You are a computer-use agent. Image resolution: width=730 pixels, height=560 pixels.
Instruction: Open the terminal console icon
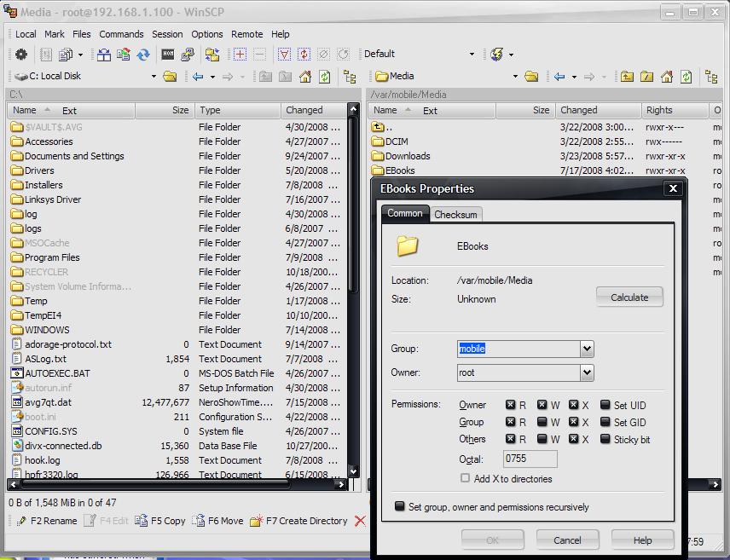[x=168, y=55]
